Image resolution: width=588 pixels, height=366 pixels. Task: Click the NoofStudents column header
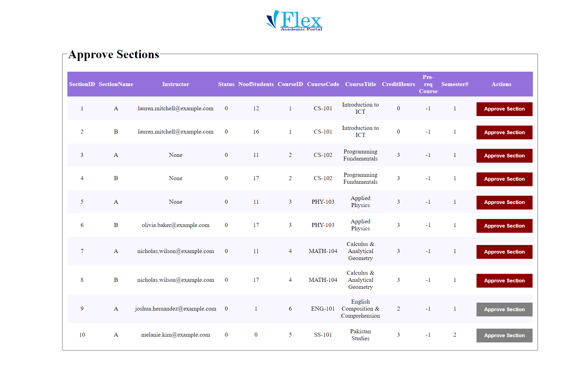point(256,84)
